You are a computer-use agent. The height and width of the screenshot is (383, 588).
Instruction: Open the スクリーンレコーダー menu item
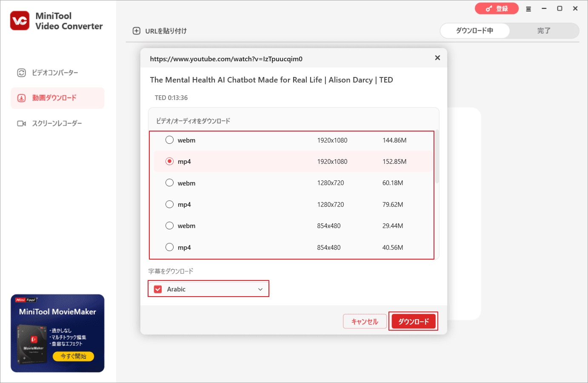[x=57, y=123]
